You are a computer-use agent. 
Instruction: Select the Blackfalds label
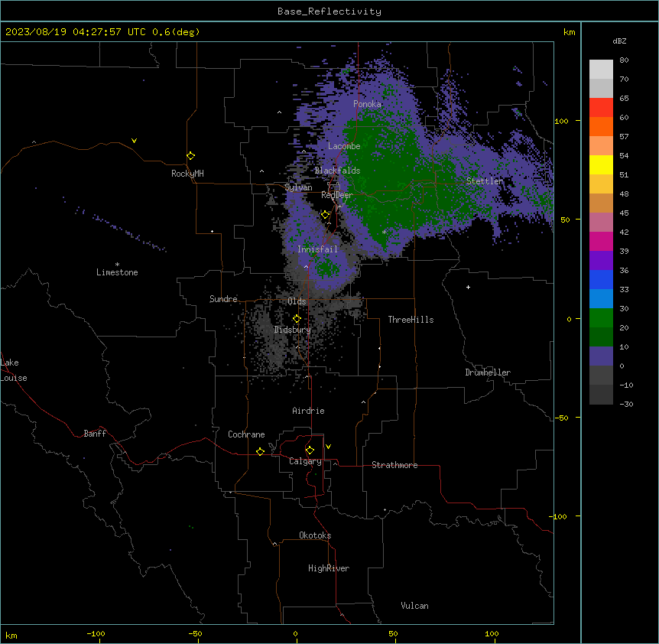click(337, 171)
